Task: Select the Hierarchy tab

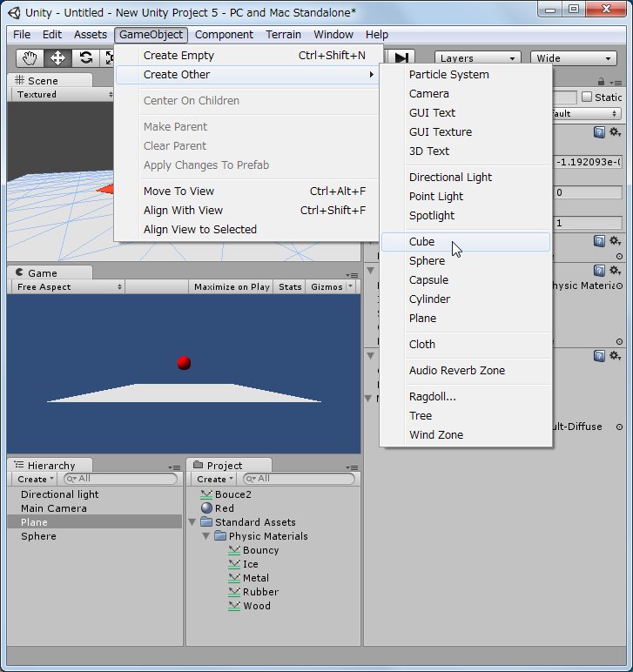Action: pyautogui.click(x=51, y=466)
